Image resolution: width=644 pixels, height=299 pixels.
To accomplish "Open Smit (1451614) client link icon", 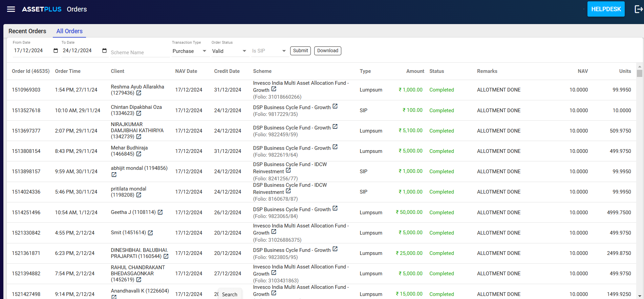I will pyautogui.click(x=151, y=233).
